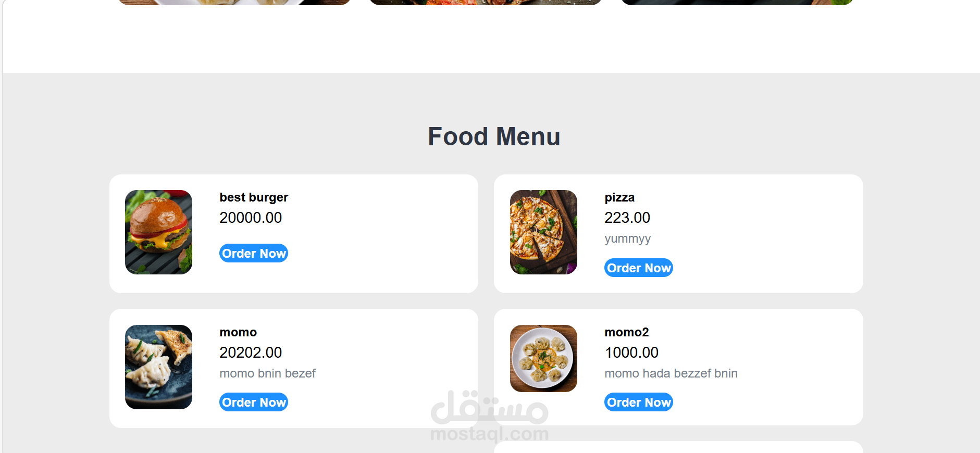980x453 pixels.
Task: Open the momo dumplings photo
Action: [158, 367]
